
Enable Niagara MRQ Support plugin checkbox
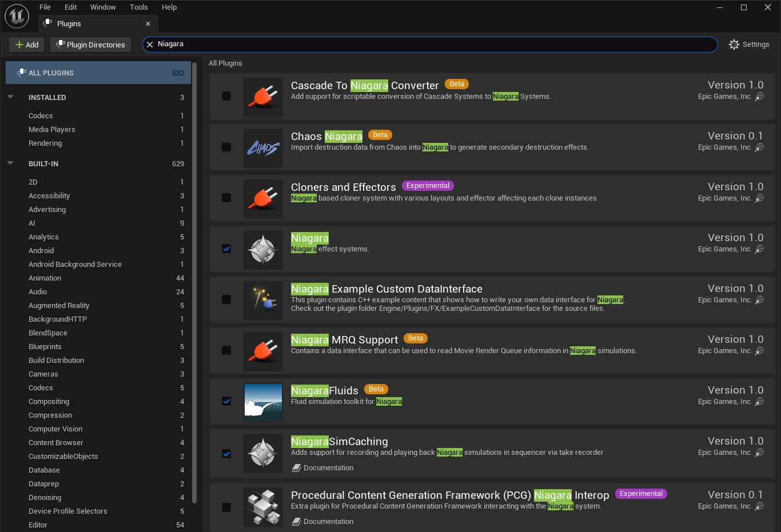pos(226,350)
